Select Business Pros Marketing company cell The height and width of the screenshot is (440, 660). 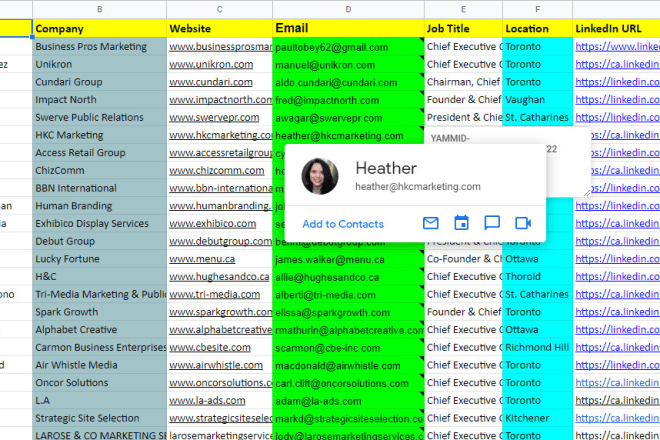coord(99,46)
